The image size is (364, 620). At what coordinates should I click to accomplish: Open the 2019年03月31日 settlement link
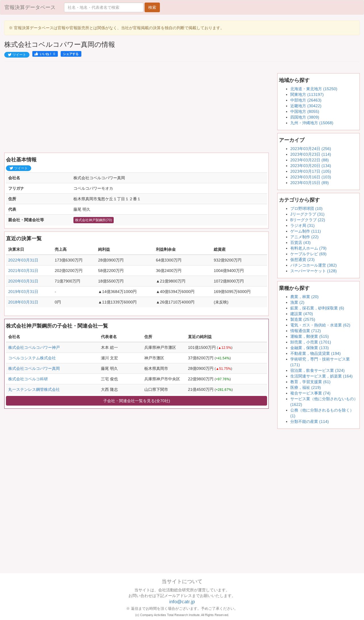tap(23, 292)
